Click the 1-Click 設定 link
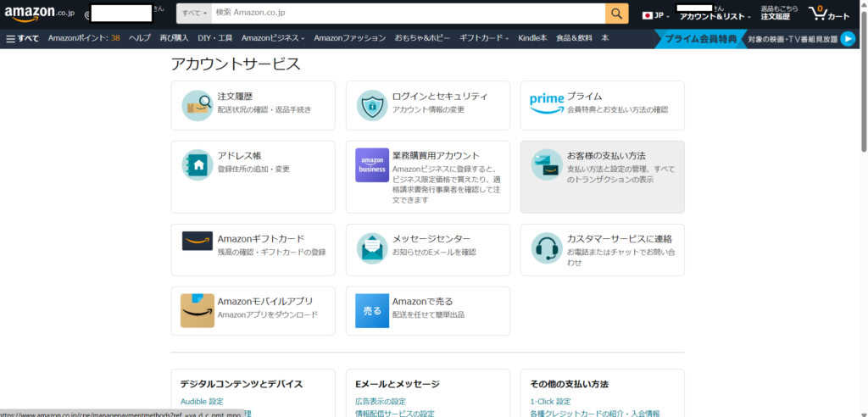 pos(550,402)
